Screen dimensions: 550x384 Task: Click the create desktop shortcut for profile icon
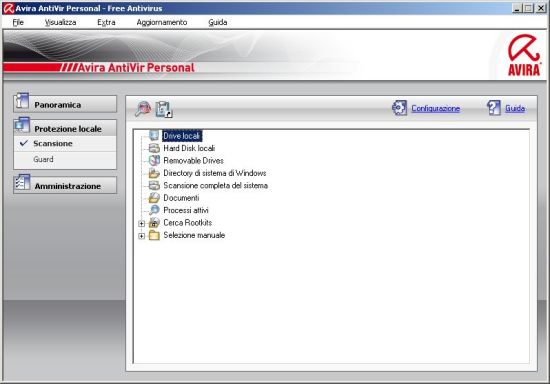click(x=164, y=109)
